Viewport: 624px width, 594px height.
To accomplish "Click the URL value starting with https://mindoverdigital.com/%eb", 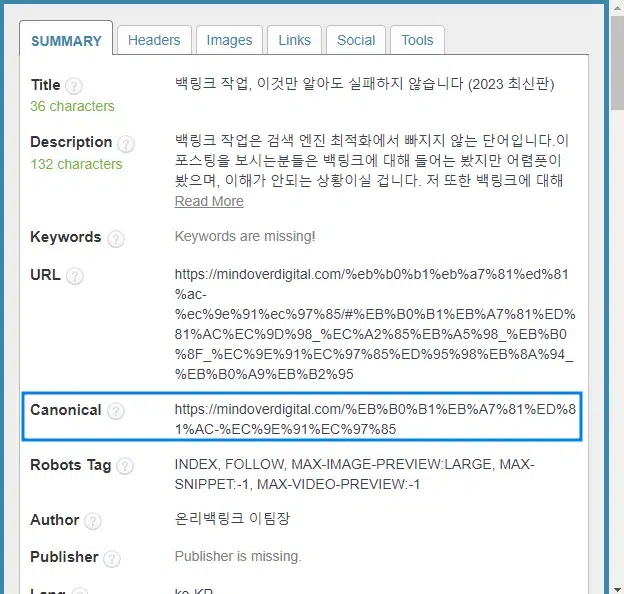I will (x=375, y=324).
